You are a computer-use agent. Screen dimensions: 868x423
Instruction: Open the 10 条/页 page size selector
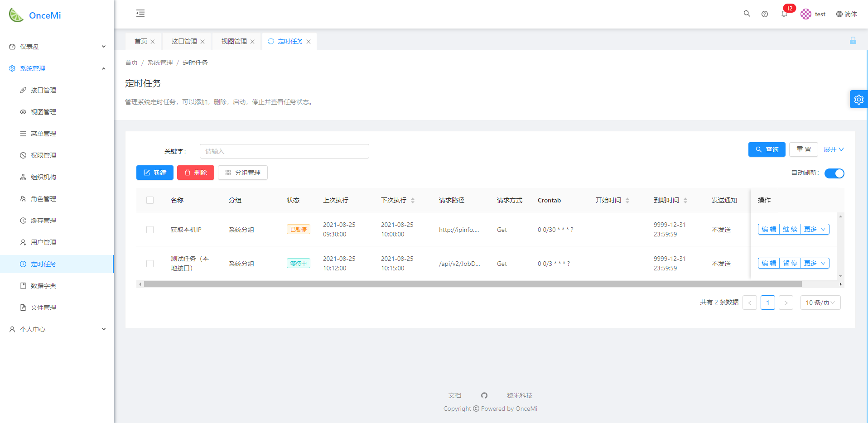820,303
